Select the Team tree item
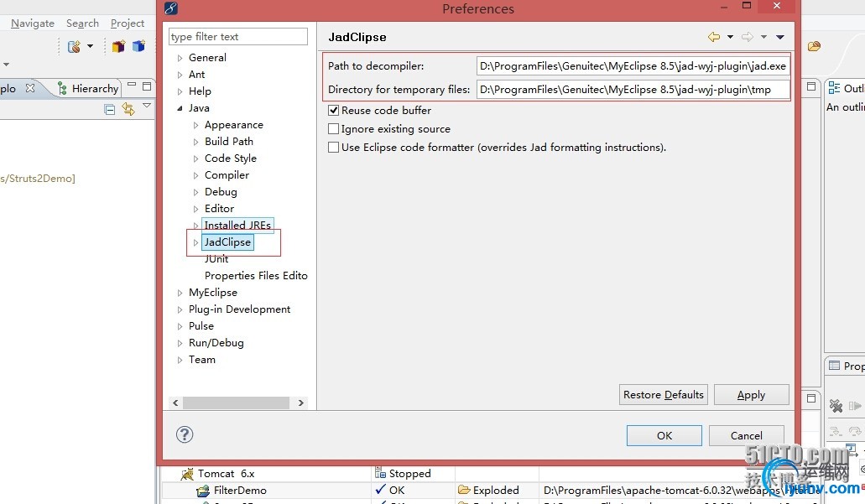Viewport: 865px width, 504px height. (x=202, y=360)
